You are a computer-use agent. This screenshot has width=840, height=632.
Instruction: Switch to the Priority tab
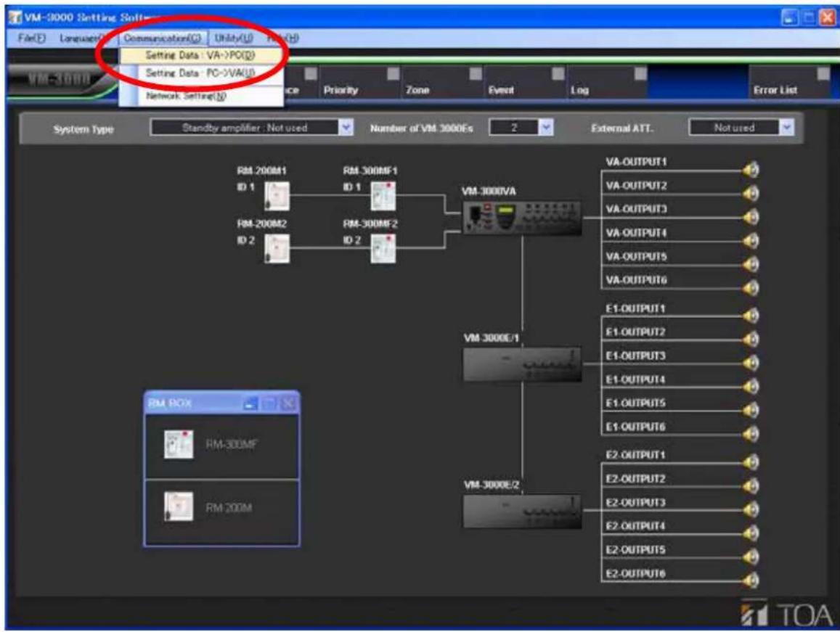coord(360,81)
